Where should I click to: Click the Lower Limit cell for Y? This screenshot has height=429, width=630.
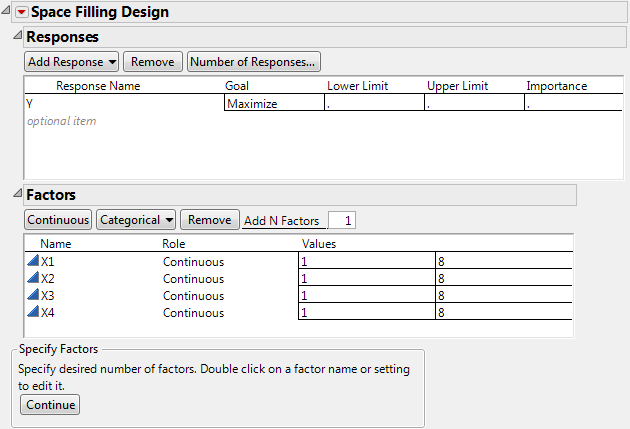click(x=374, y=103)
